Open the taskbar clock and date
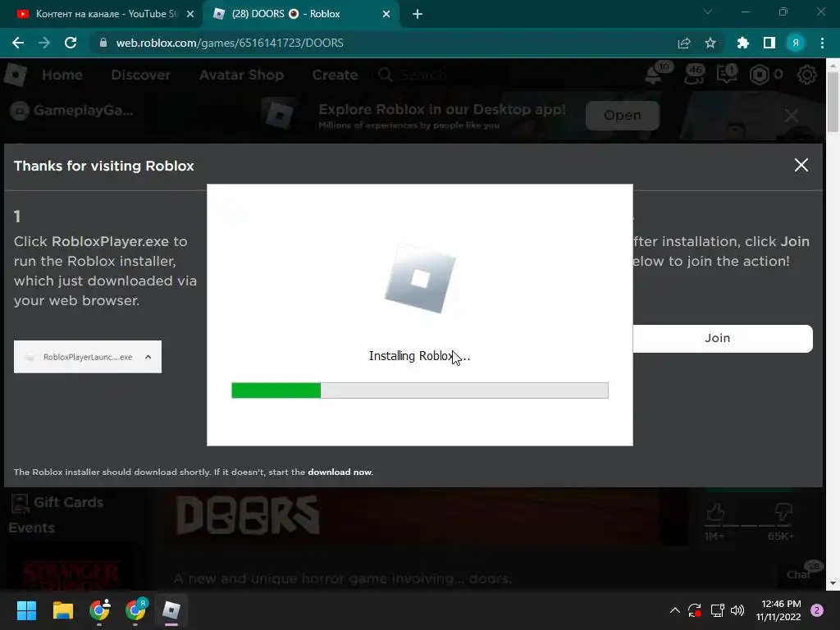 coord(778,610)
